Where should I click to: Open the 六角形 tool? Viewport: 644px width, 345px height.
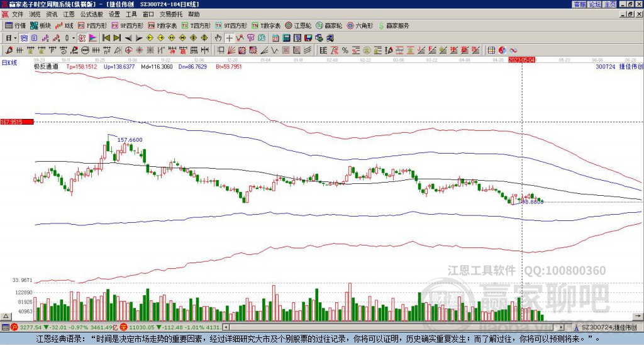tap(360, 25)
